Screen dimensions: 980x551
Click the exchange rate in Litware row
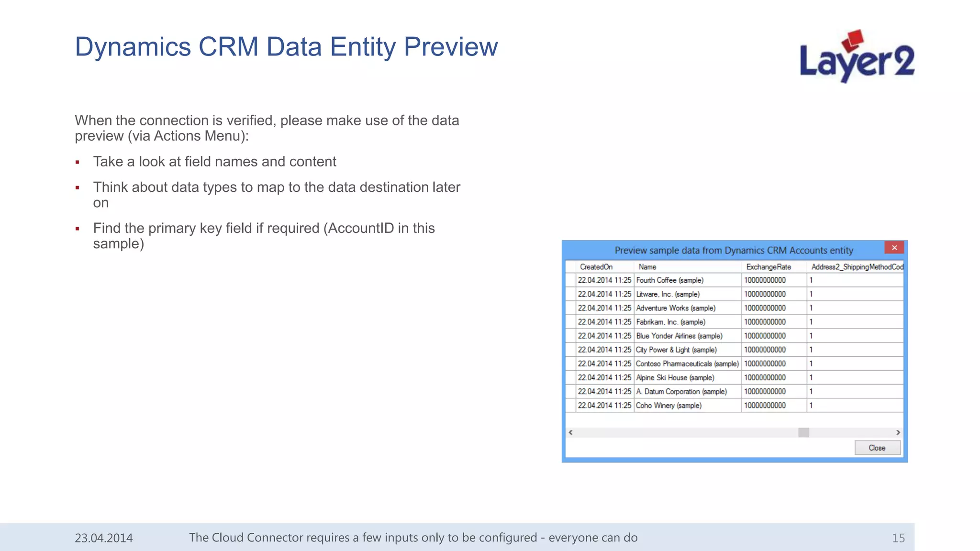click(x=774, y=294)
